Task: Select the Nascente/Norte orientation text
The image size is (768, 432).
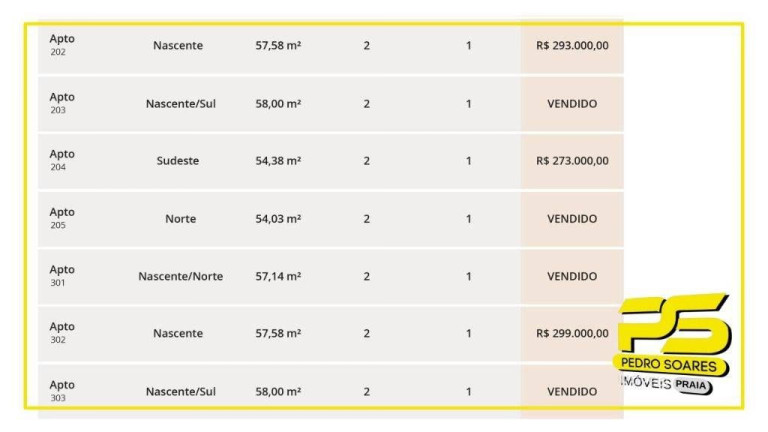Action: (180, 276)
